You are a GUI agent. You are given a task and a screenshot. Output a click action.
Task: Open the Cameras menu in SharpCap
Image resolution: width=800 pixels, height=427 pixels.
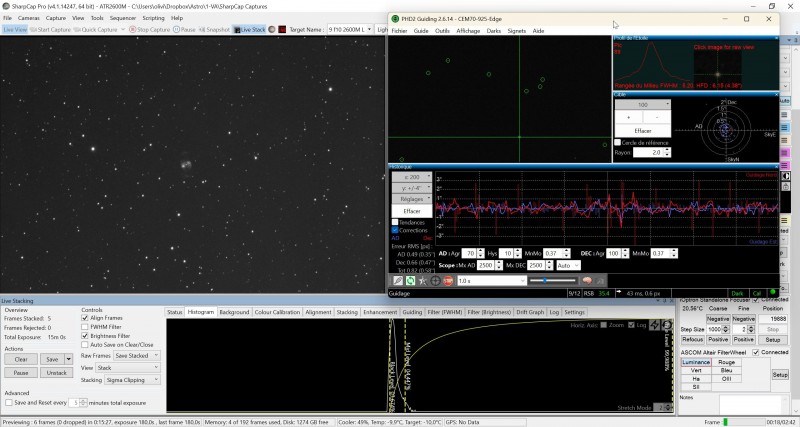pos(29,18)
